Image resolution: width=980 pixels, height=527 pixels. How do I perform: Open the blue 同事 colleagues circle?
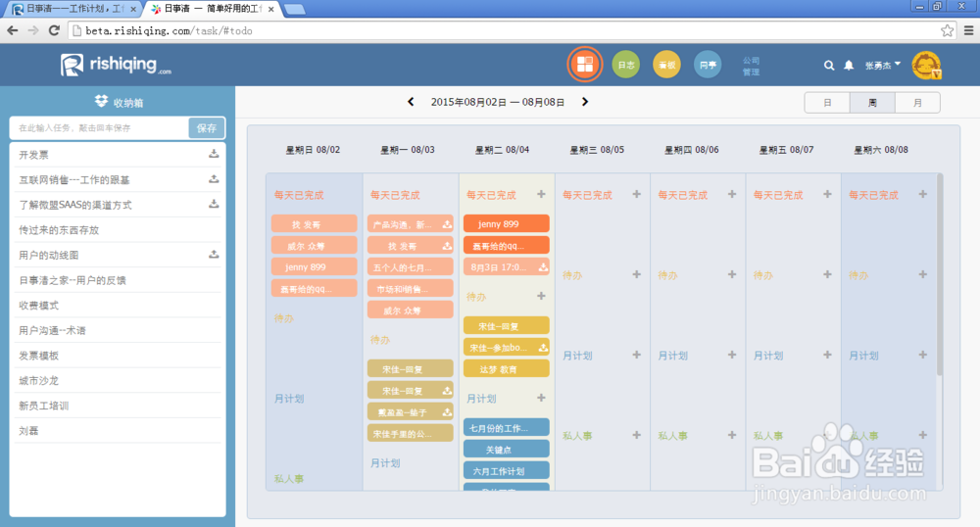708,65
